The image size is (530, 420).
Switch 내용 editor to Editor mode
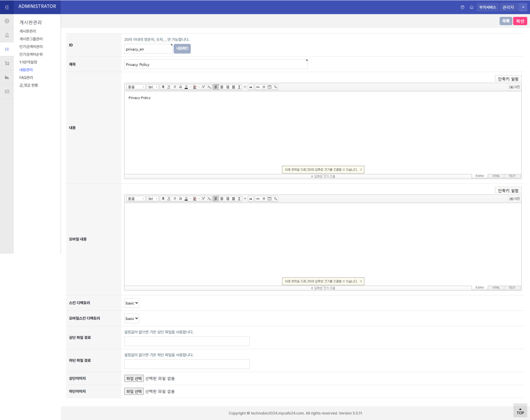coord(480,176)
